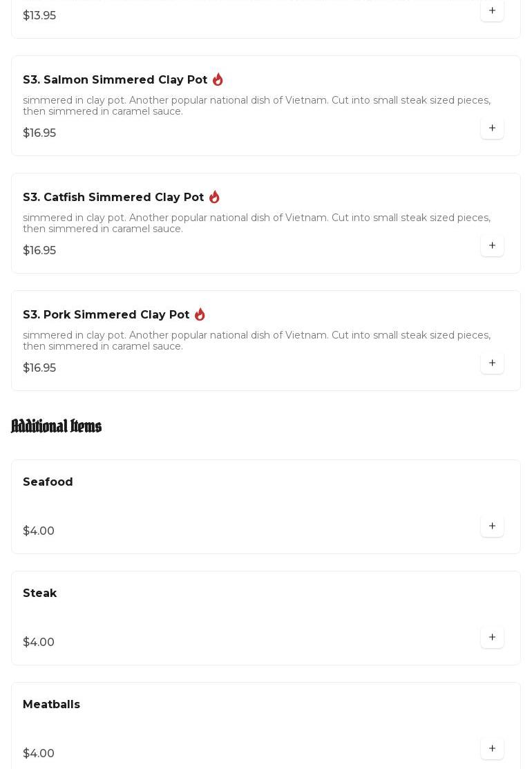The image size is (532, 769).
Task: Add Seafood additional item via plus
Action: point(492,526)
